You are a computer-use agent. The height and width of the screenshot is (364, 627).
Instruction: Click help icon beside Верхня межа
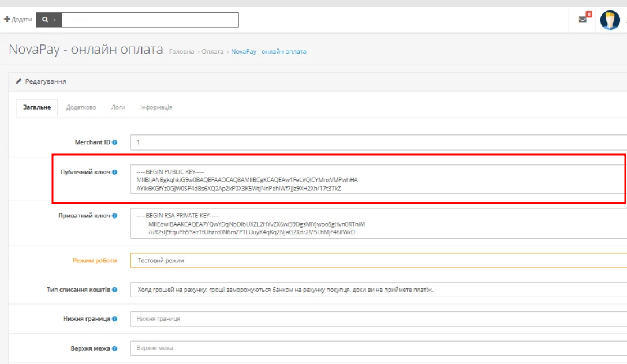point(114,349)
